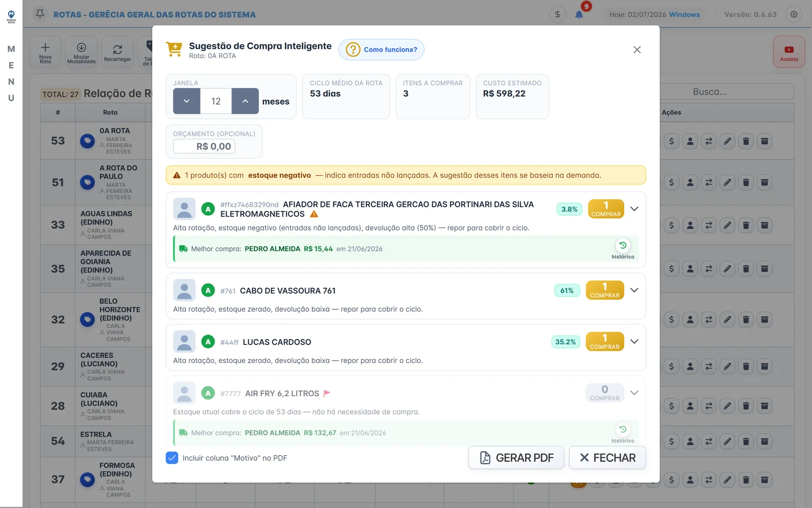
Task: Expand the AIR FRY 6,2 LITROS chevron
Action: (634, 393)
